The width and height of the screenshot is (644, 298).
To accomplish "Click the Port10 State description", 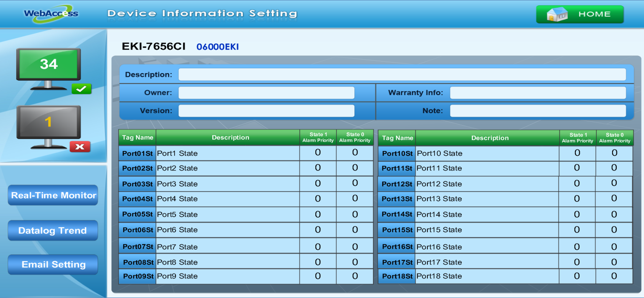I will 487,153.
